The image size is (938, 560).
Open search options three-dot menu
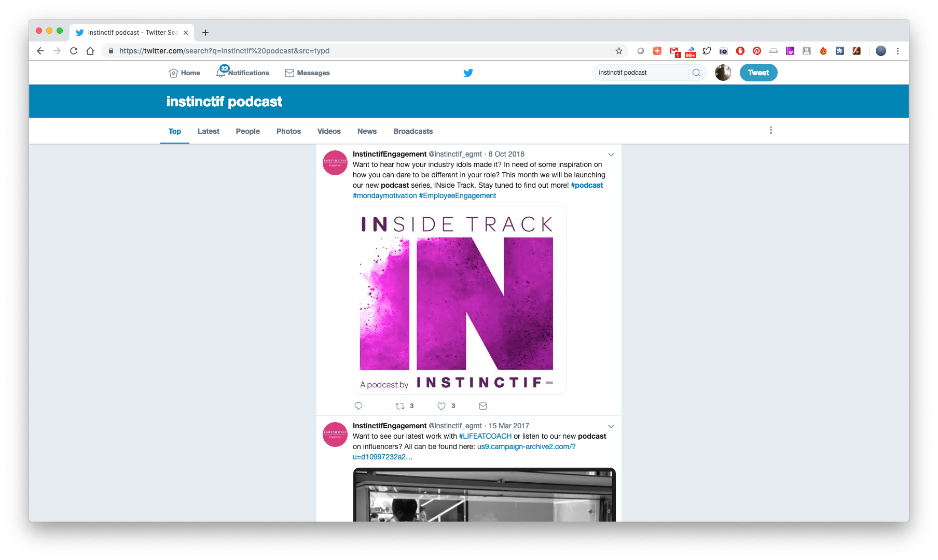(x=771, y=130)
